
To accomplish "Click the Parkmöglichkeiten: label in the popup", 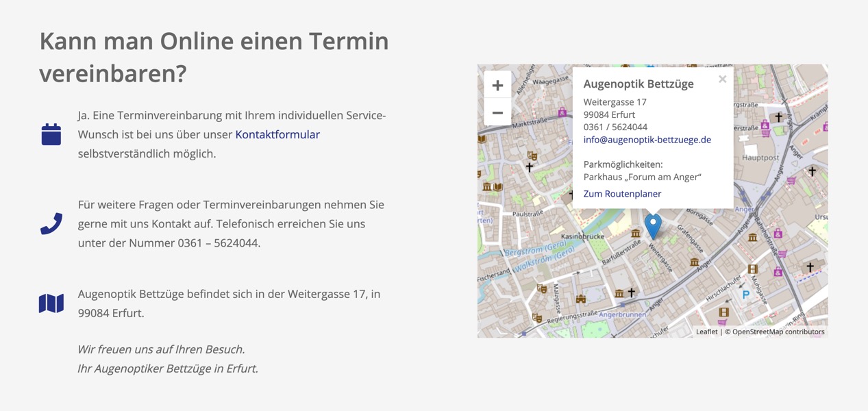I will click(x=623, y=164).
